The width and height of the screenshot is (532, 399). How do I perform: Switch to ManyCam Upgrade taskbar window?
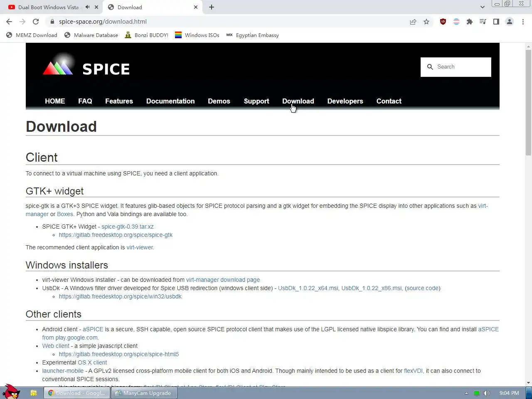click(144, 393)
